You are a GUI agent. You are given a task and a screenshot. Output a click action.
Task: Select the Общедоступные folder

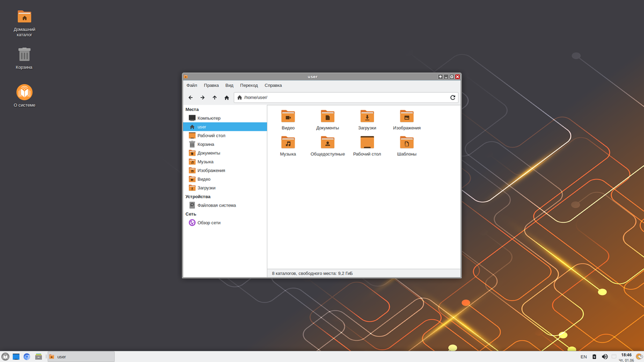point(327,146)
